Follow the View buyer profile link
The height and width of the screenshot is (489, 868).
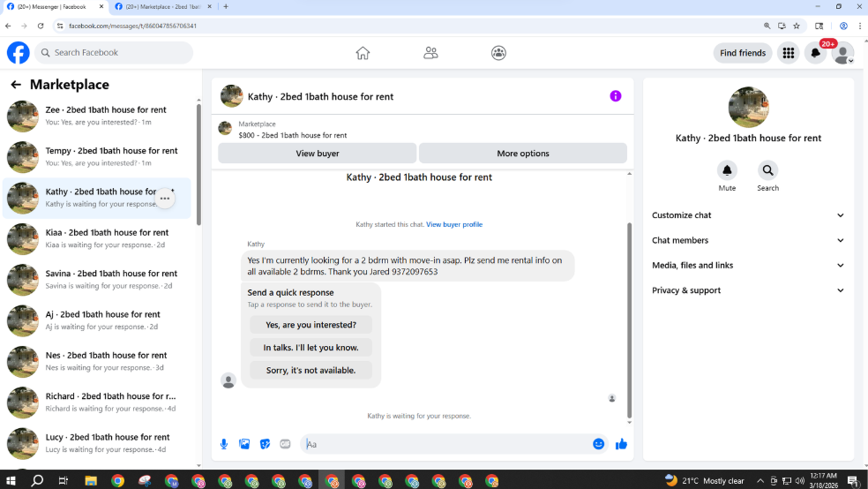point(454,224)
